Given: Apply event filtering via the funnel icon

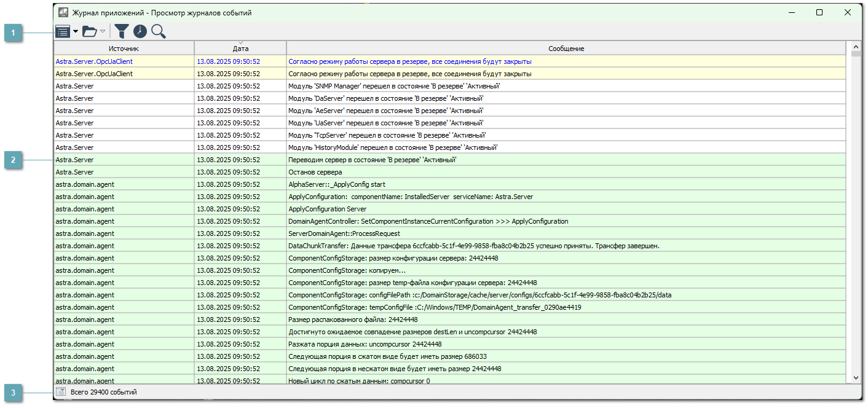Looking at the screenshot, I should 122,31.
